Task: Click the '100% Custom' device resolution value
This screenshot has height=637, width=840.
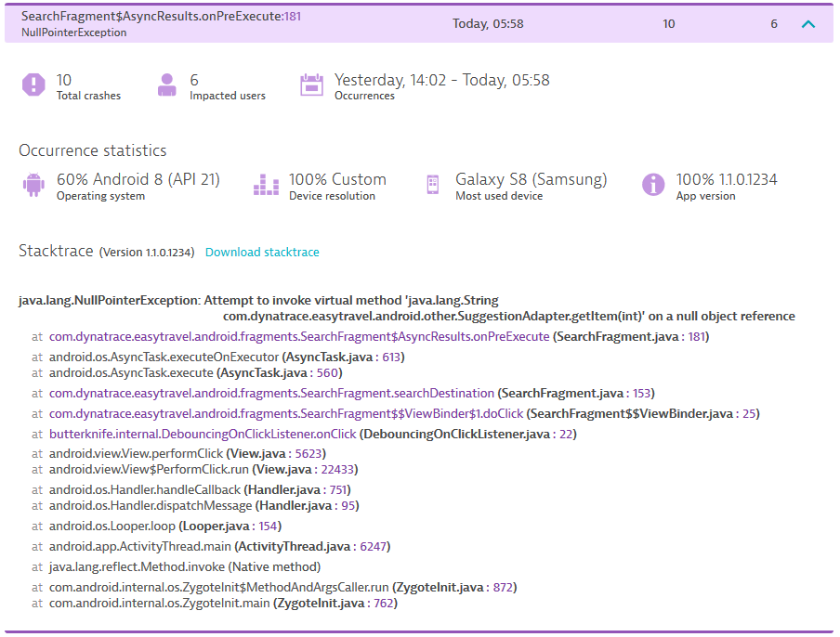Action: [337, 179]
